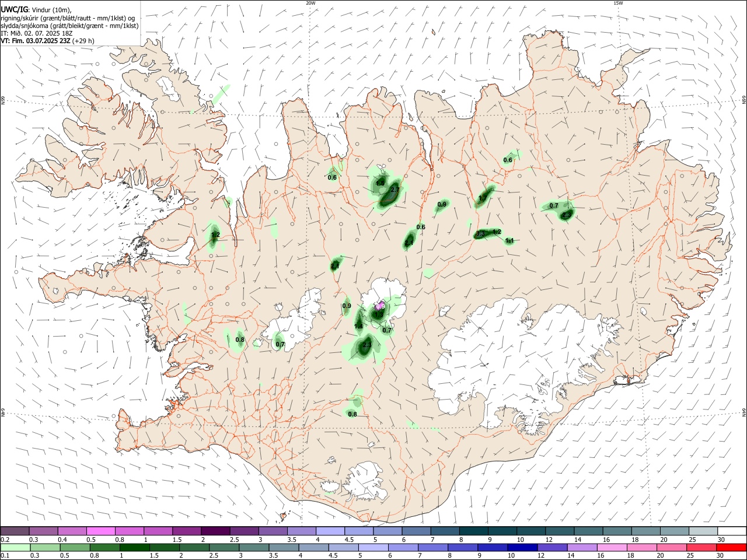The height and width of the screenshot is (560, 747).
Task: Click the 1.7 precipitation value label
Action: (483, 199)
